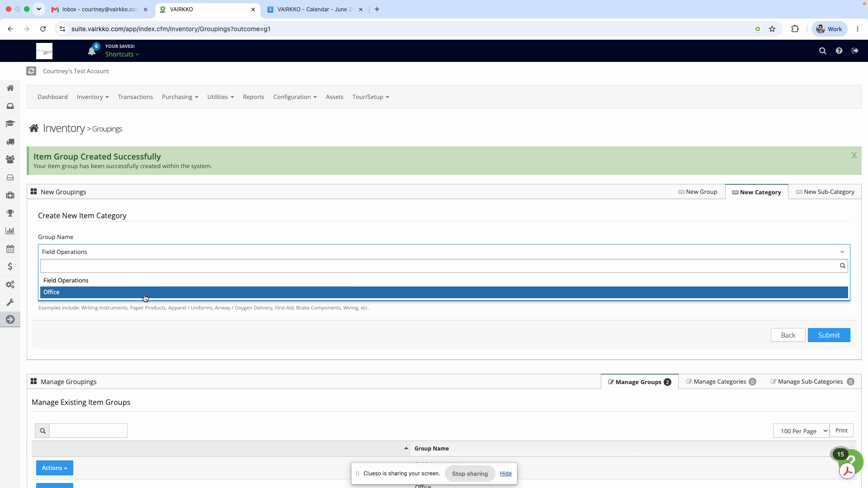Select the Manage Groups tab
Screen dimensions: 868x488
coord(639,382)
